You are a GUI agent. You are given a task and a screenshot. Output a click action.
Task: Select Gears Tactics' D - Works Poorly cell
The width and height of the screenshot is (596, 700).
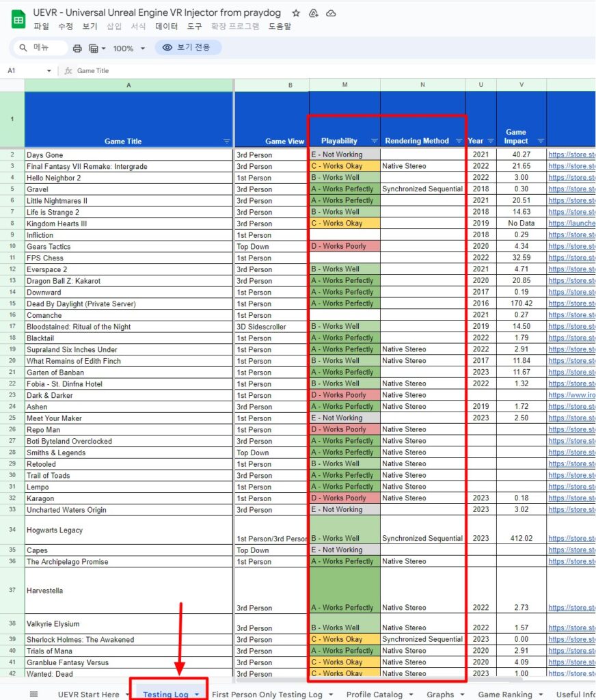point(344,246)
